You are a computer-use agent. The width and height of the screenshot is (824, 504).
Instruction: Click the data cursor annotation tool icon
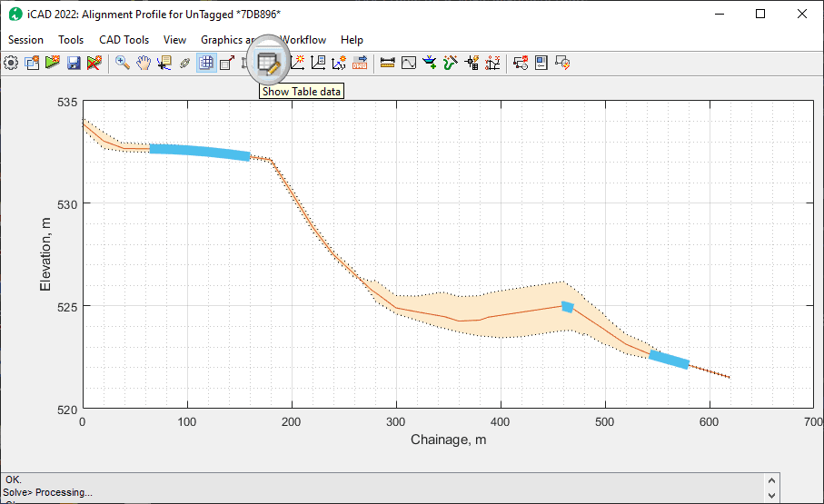tap(164, 63)
